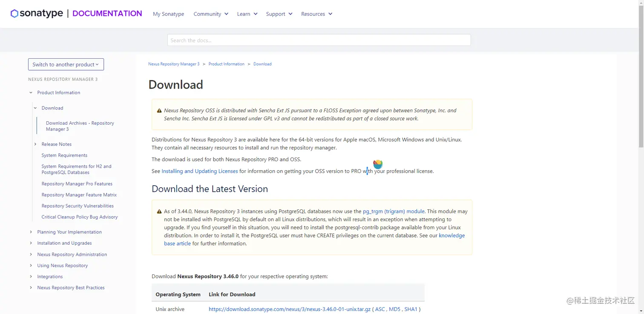Click the "Operating System" column header

pos(178,294)
